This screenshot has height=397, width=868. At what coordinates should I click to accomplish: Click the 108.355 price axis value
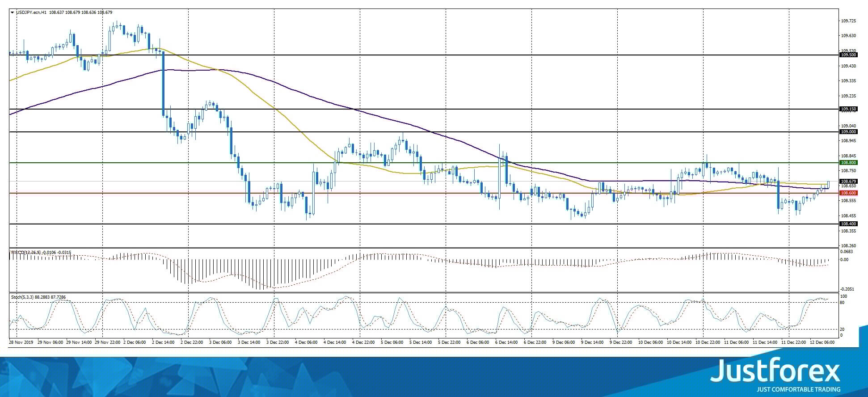click(849, 231)
